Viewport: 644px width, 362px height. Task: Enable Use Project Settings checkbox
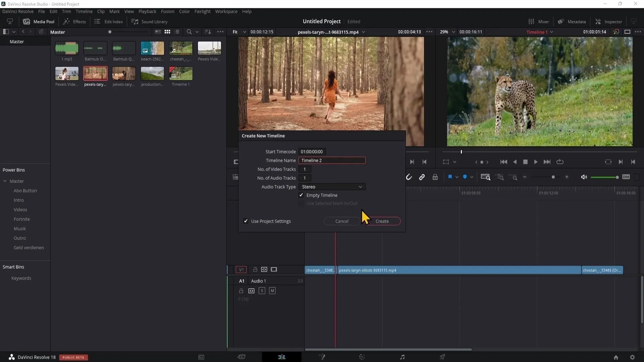(246, 221)
